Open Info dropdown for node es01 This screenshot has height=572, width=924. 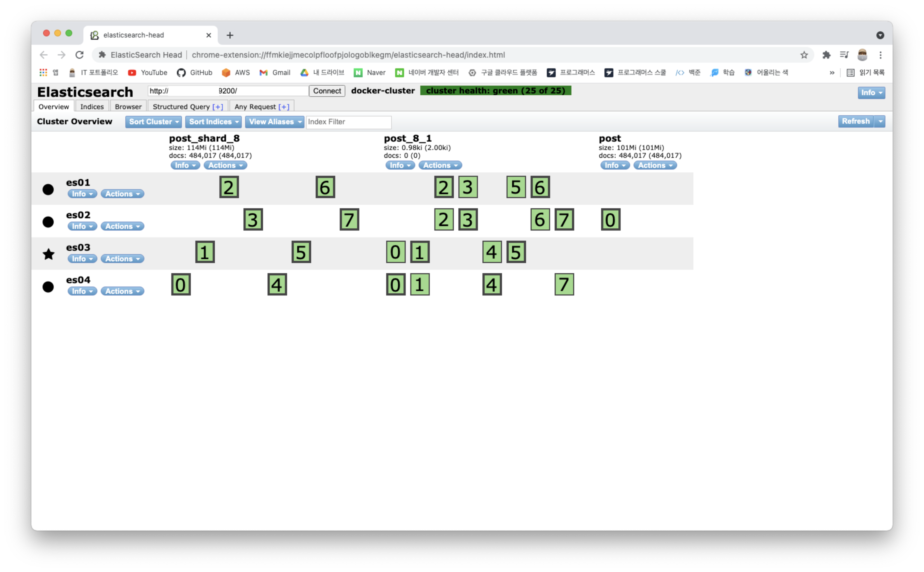[83, 194]
